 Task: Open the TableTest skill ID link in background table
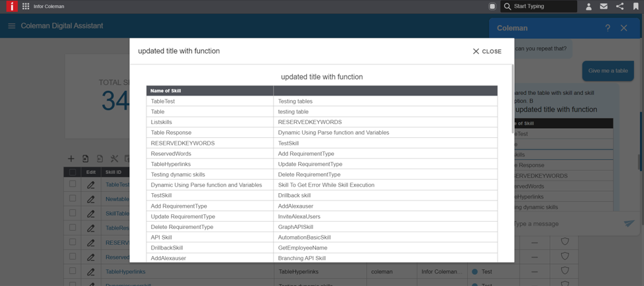tap(117, 184)
